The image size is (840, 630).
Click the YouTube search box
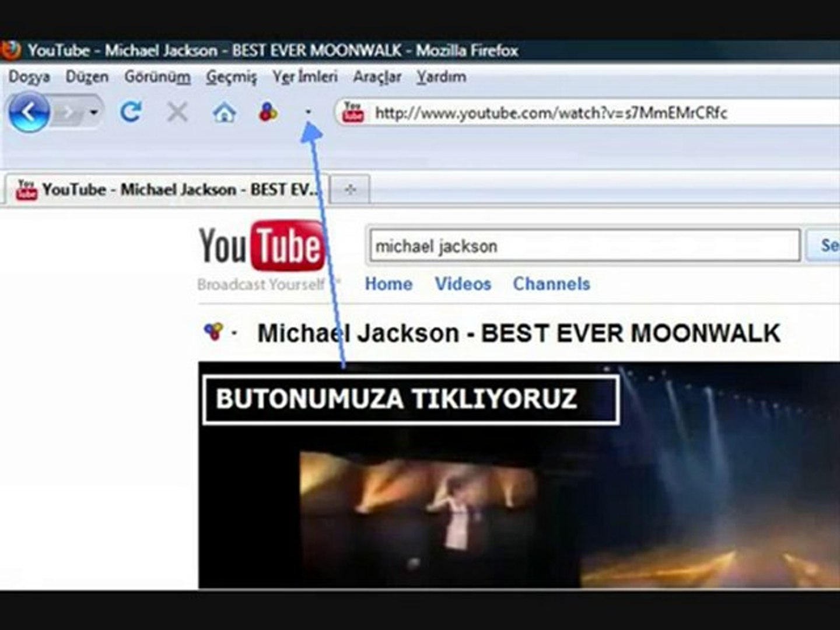(584, 246)
